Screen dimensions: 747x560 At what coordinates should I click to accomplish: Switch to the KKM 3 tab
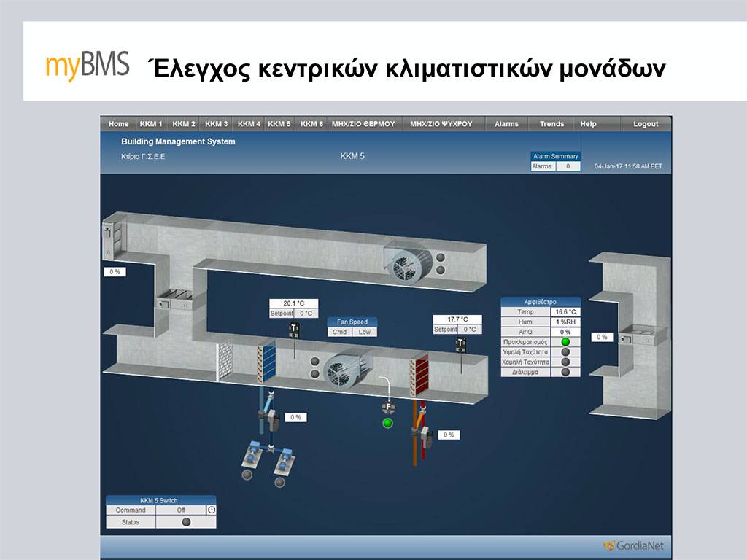click(216, 124)
